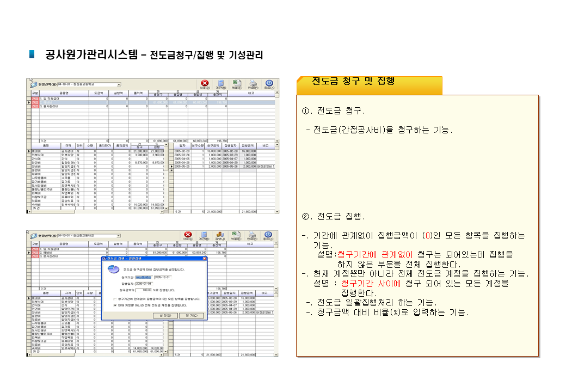Select row '3. 본사관리비' in the top screenshot
Image resolution: width=566 pixels, height=392 pixels.
pos(153,107)
